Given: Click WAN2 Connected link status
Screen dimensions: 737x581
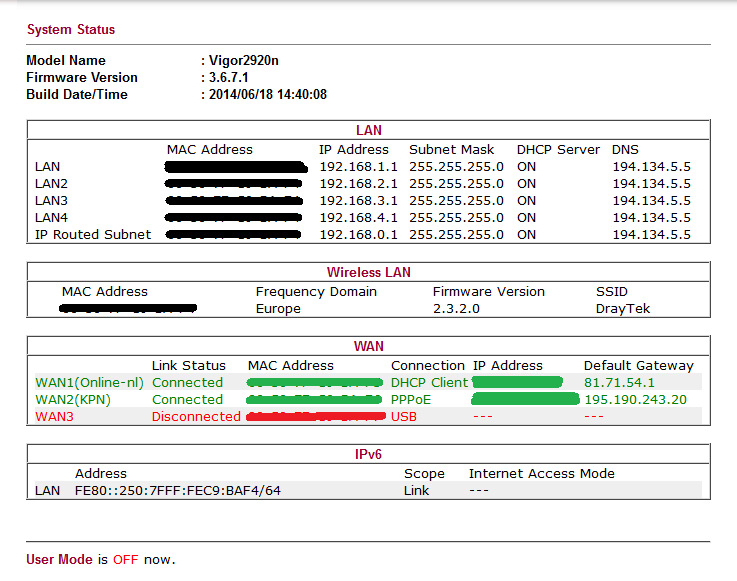Looking at the screenshot, I should click(x=187, y=400).
